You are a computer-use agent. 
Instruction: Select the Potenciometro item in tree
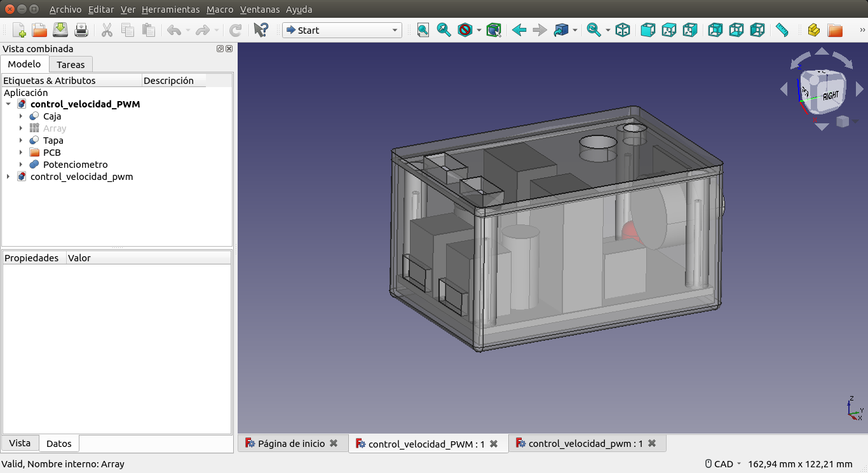coord(75,165)
